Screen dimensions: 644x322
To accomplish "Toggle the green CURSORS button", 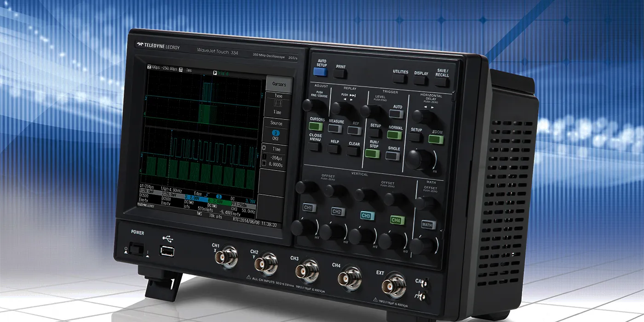I will point(316,126).
